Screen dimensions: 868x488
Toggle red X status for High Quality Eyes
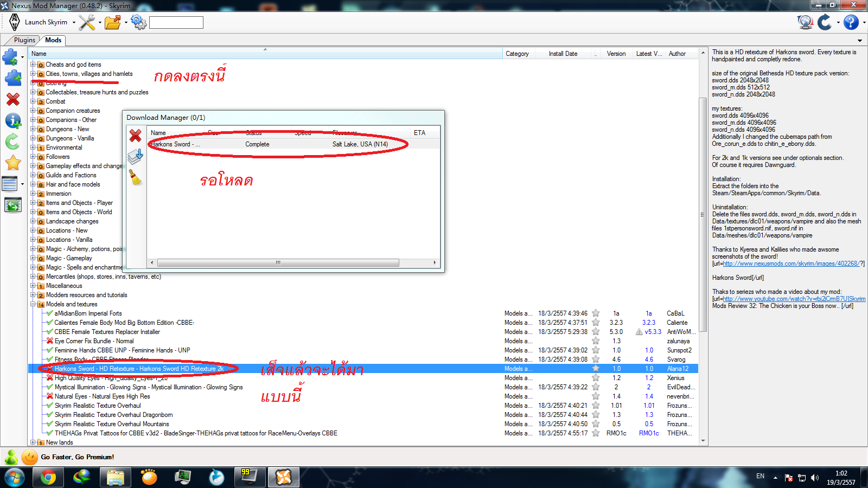[x=50, y=378]
